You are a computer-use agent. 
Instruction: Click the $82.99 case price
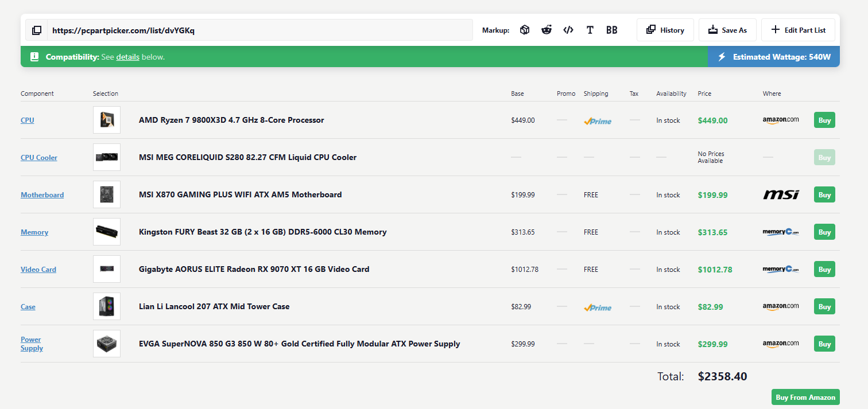pos(710,307)
